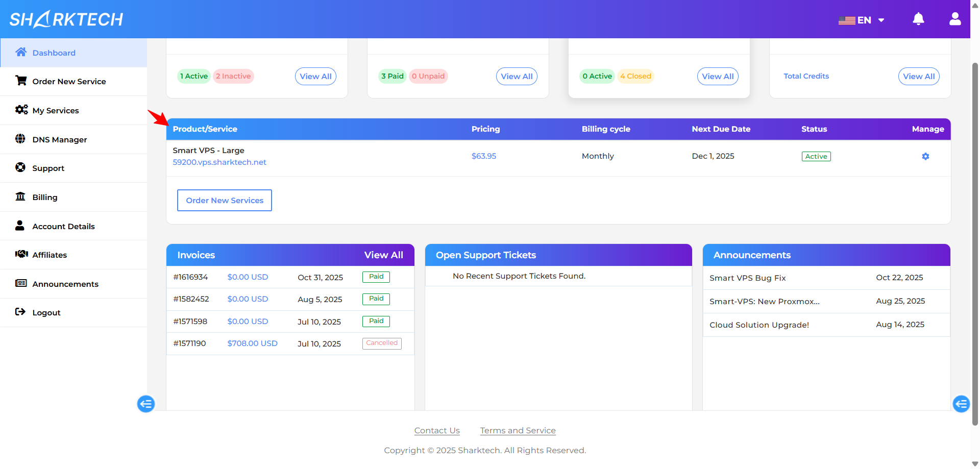
Task: Click the Total Credits label
Action: (806, 77)
